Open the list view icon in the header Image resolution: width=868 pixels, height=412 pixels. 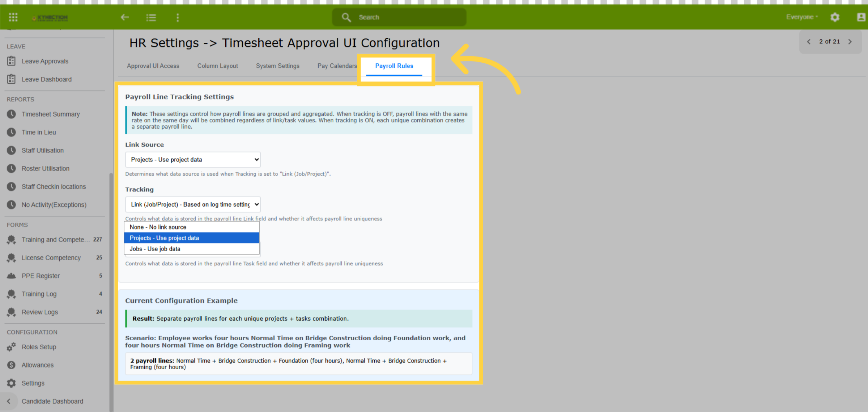click(151, 17)
